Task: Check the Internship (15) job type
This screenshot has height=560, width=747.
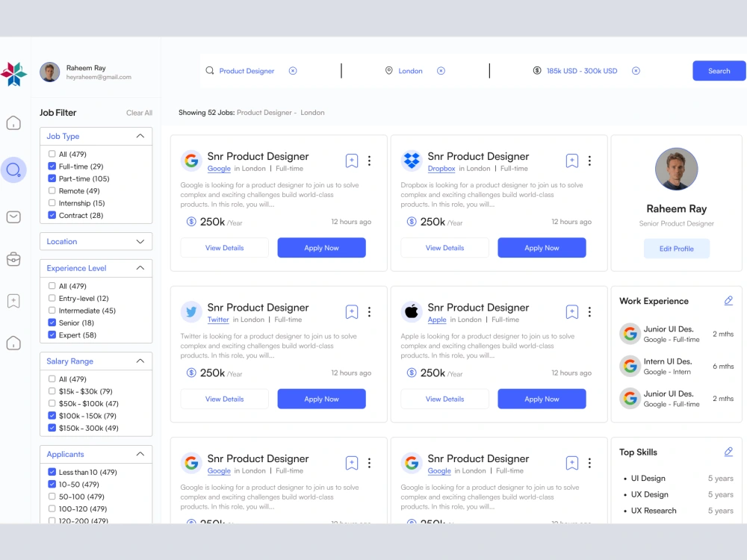Action: (52, 203)
